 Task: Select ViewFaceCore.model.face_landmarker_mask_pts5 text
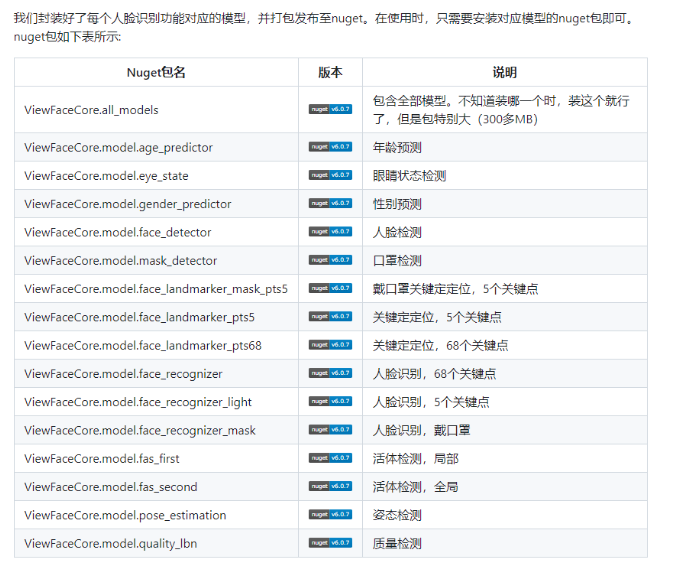tap(156, 289)
